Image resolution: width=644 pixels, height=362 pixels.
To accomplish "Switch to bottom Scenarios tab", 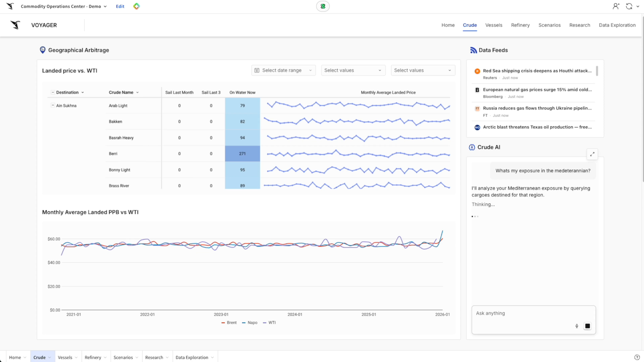I will pos(123,357).
